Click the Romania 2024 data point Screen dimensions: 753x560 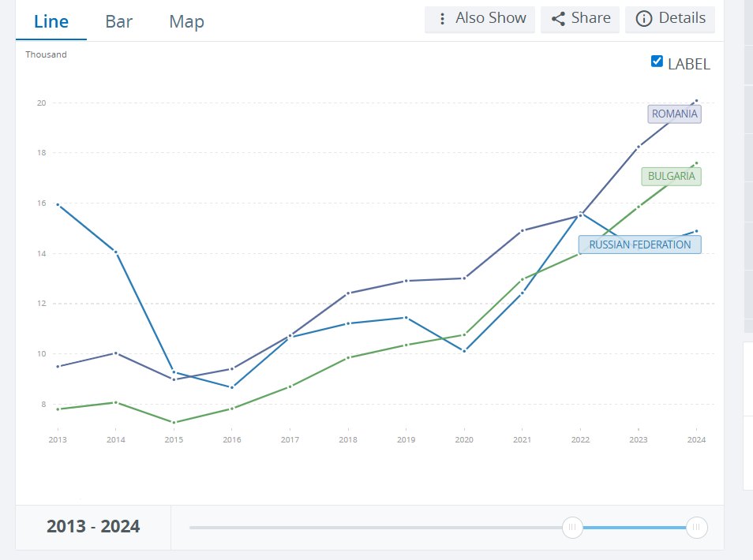point(696,101)
